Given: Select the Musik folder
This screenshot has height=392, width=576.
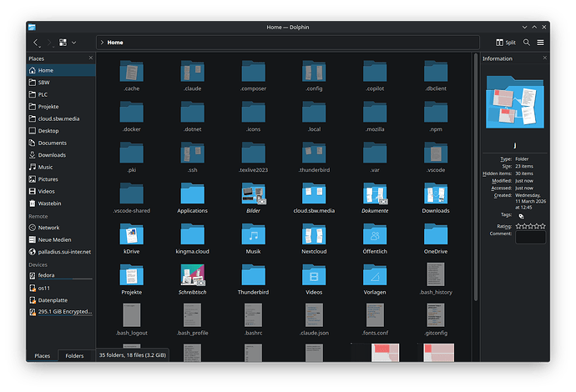Looking at the screenshot, I should (254, 239).
